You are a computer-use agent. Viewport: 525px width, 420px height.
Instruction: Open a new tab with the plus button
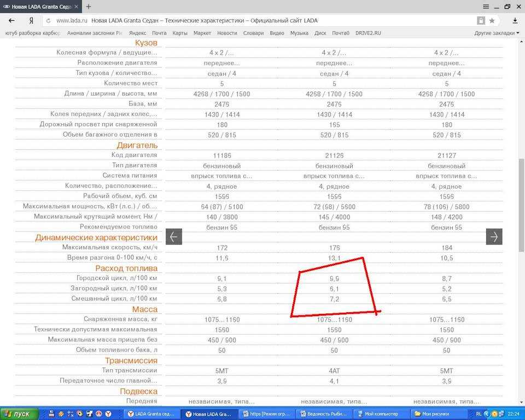coord(89,7)
